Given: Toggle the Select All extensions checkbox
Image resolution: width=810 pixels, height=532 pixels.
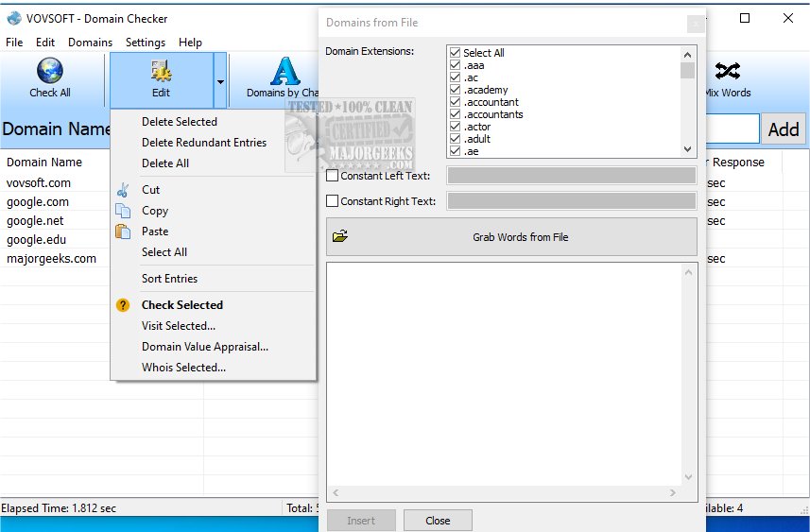Looking at the screenshot, I should coord(456,53).
